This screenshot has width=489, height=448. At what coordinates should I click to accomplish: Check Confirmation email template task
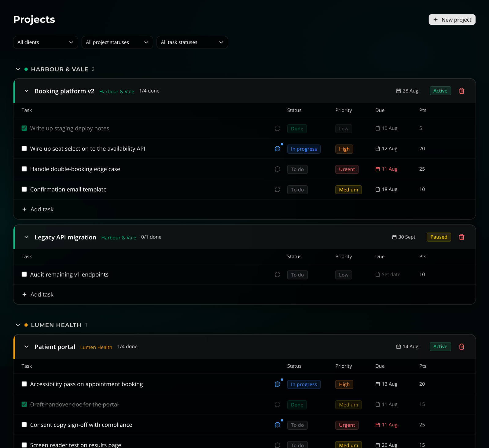point(24,189)
